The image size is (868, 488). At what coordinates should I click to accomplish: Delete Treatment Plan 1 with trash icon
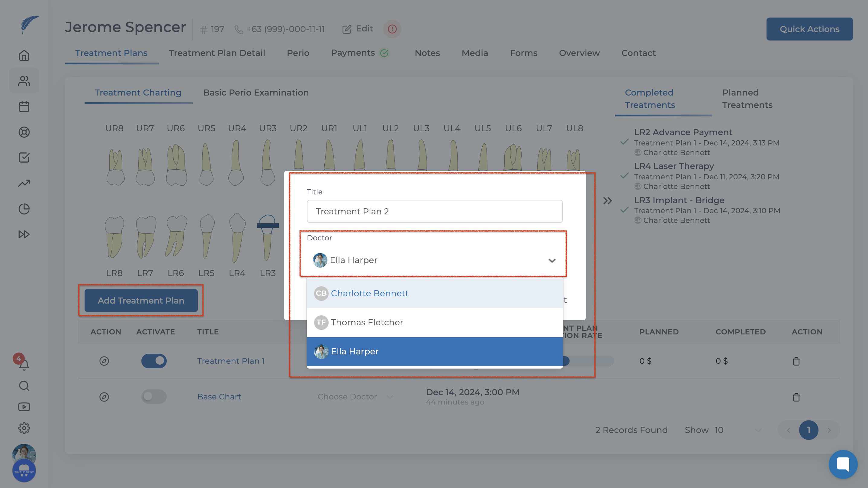(x=796, y=361)
